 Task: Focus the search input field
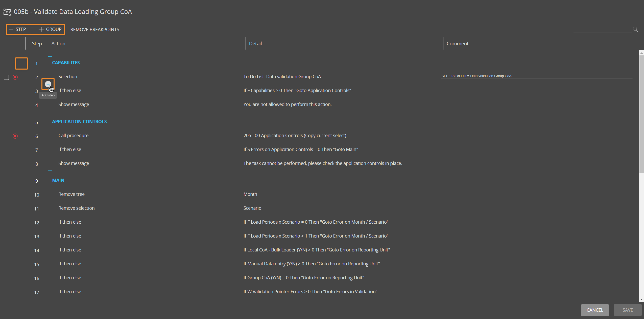[x=602, y=29]
